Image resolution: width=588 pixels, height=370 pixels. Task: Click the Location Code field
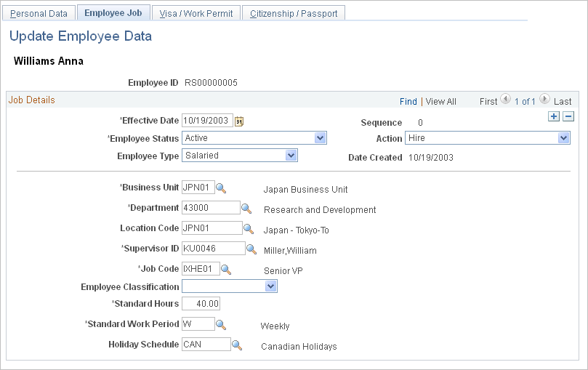click(212, 228)
